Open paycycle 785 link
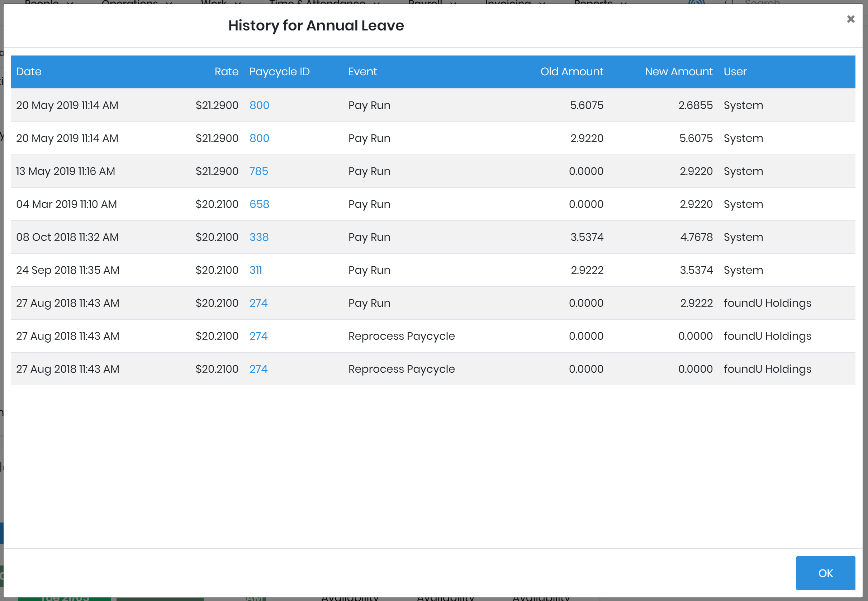Viewport: 868px width, 601px height. (258, 171)
